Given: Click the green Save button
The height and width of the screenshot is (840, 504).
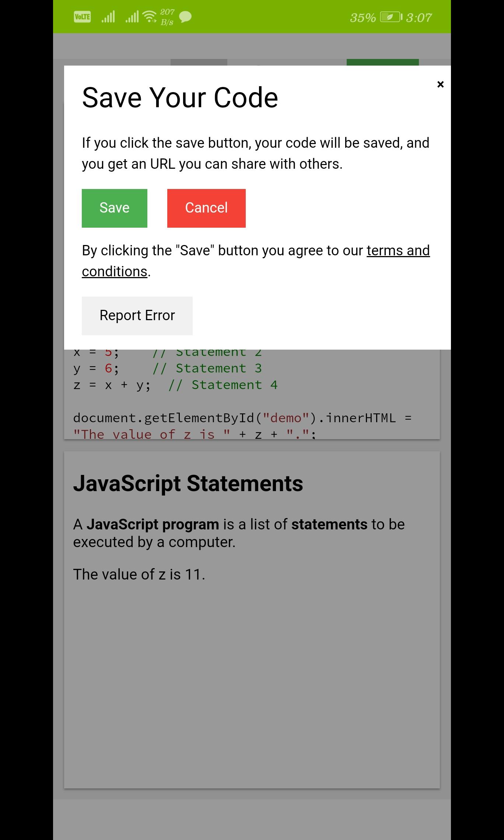Looking at the screenshot, I should click(x=115, y=208).
